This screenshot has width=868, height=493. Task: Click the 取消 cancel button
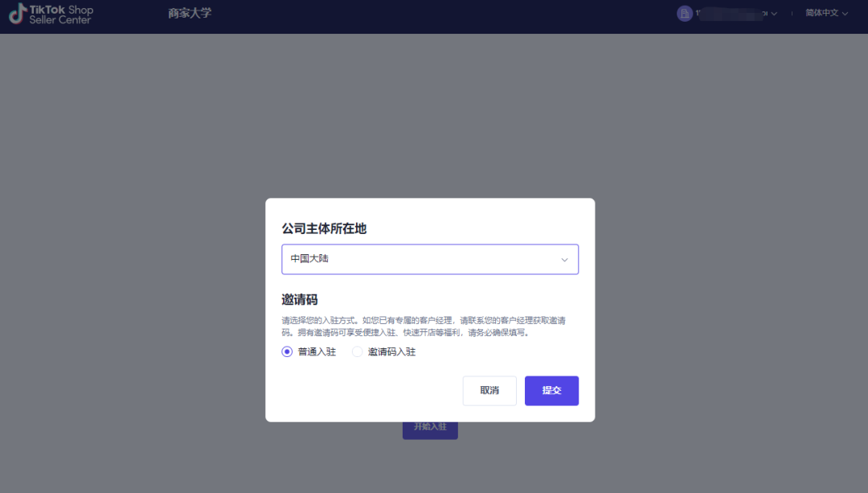point(489,390)
